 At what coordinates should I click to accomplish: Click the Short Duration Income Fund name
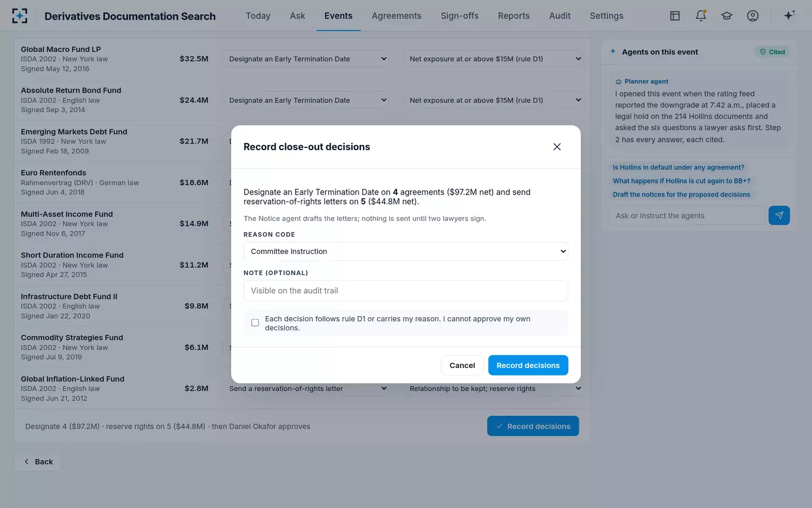[x=72, y=255]
